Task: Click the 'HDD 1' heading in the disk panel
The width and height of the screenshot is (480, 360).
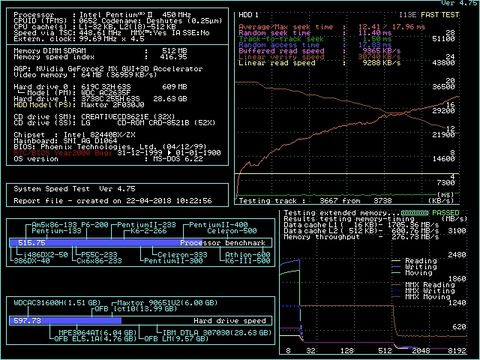Action: (x=248, y=15)
